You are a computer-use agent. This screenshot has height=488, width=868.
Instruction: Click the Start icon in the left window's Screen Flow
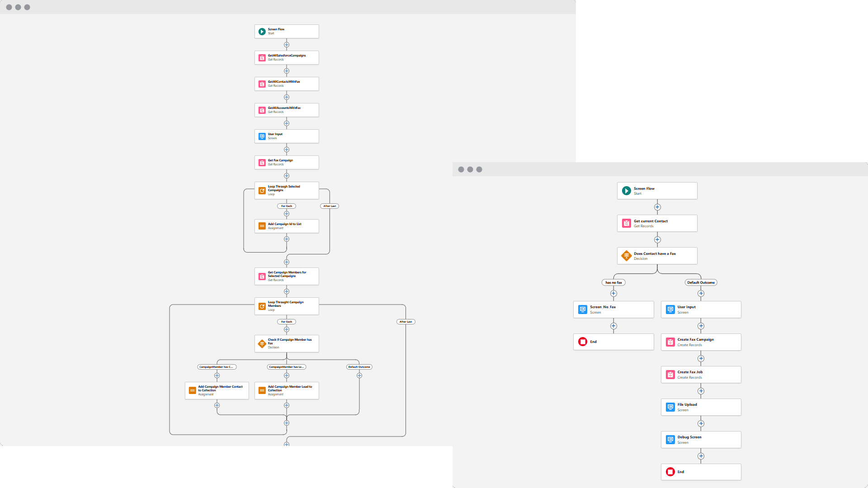(x=262, y=32)
